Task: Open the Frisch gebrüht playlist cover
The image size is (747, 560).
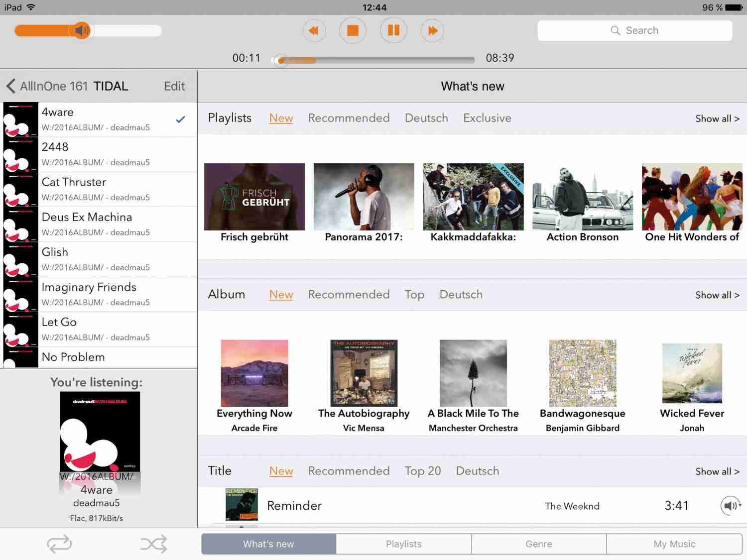Action: click(254, 197)
